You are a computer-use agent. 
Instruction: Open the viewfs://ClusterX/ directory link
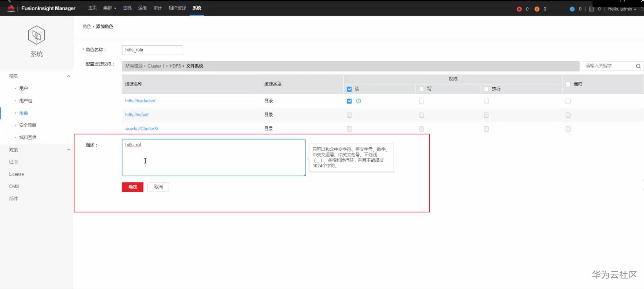[x=141, y=128]
